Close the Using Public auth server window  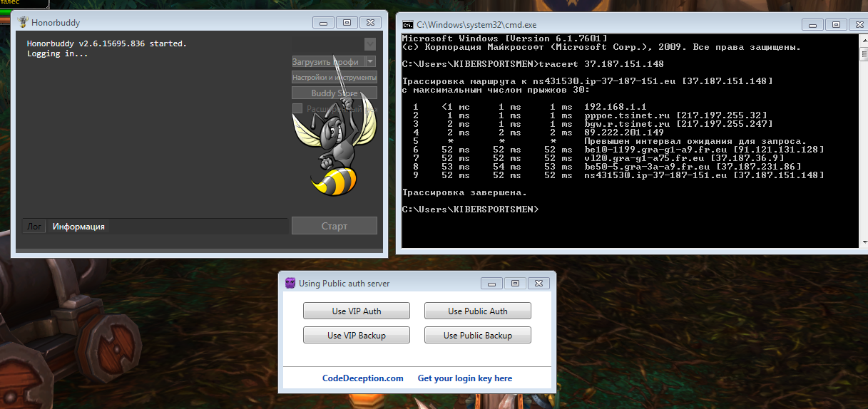pyautogui.click(x=540, y=283)
